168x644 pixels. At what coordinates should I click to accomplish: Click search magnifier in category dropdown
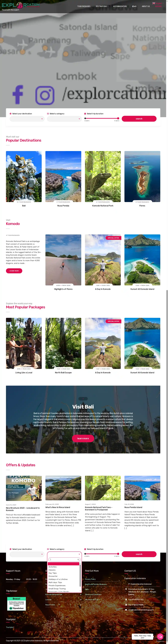click(78, 559)
